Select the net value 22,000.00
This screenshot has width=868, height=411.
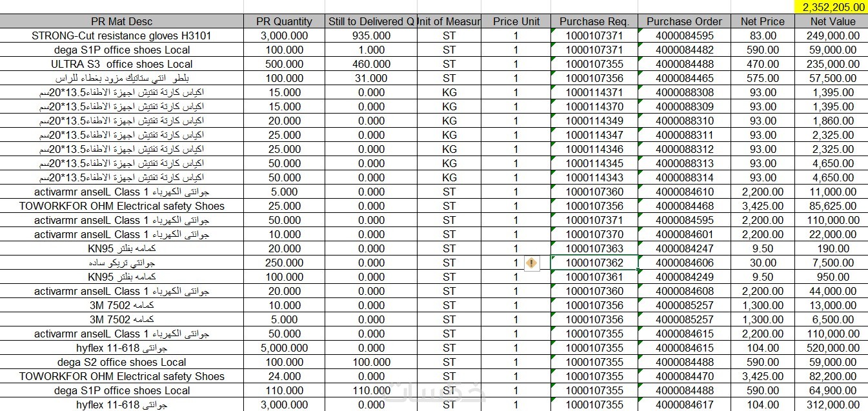833,234
